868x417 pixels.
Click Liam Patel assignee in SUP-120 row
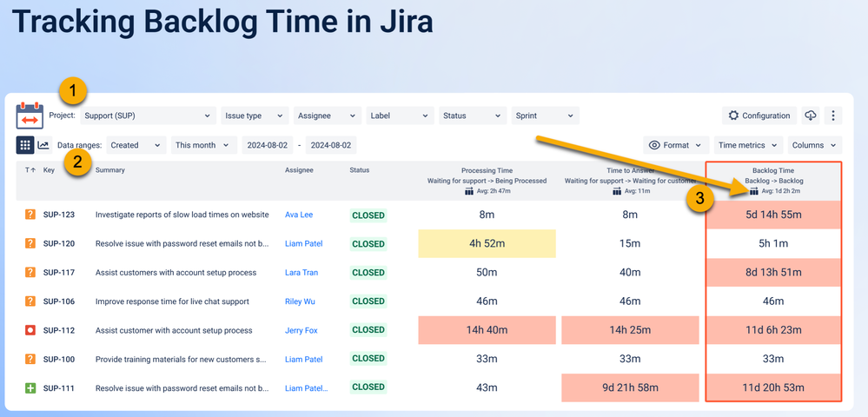point(303,243)
